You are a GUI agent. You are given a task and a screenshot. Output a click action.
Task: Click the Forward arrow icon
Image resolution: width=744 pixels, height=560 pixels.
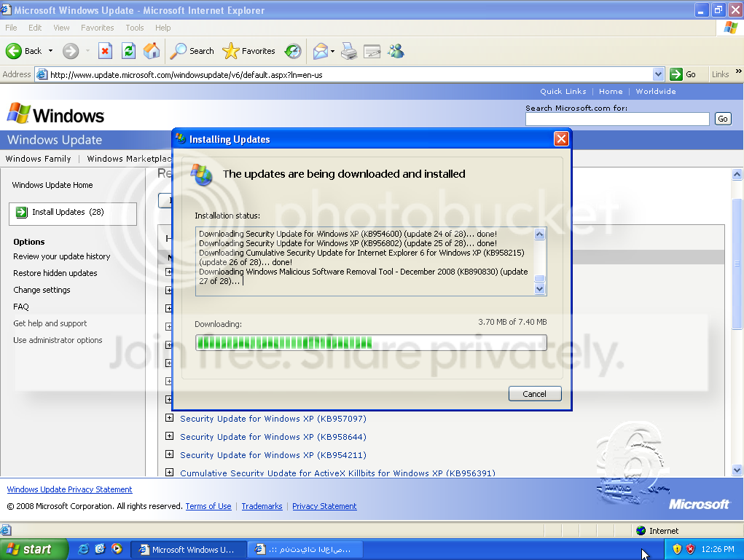71,51
